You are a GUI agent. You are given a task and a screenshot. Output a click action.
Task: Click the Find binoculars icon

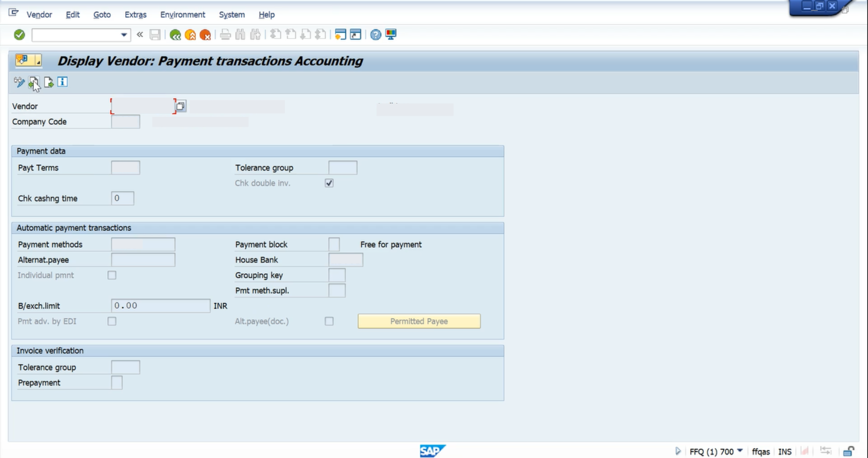[x=240, y=35]
